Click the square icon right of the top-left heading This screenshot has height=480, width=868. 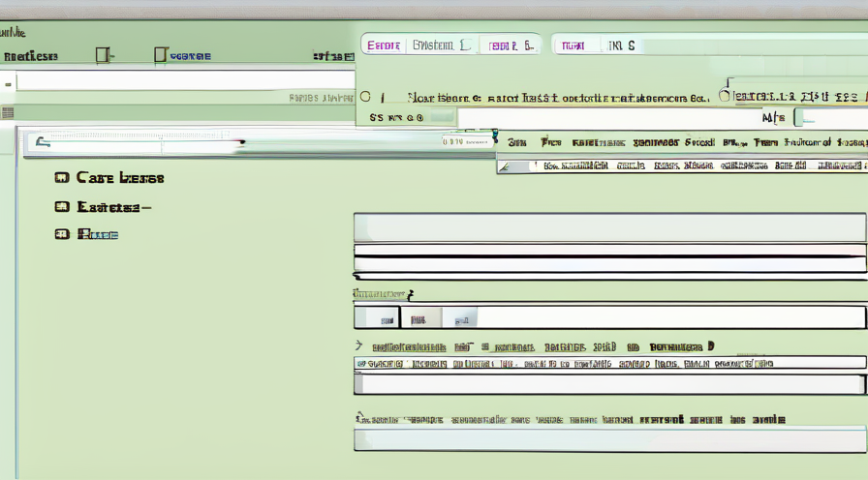tap(101, 55)
